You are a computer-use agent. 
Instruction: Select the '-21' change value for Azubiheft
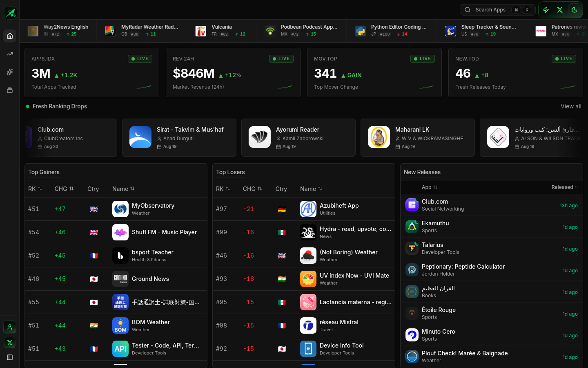coord(249,209)
